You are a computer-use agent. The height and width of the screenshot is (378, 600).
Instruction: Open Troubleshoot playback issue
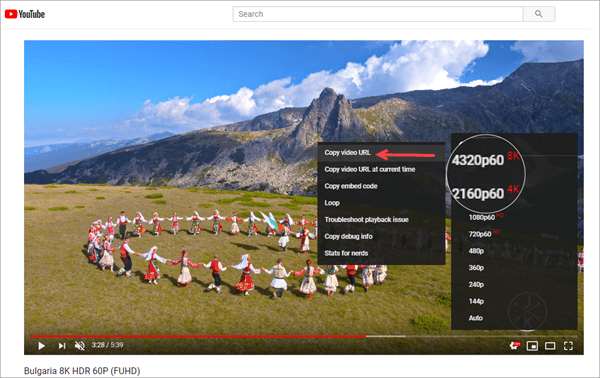coord(381,220)
